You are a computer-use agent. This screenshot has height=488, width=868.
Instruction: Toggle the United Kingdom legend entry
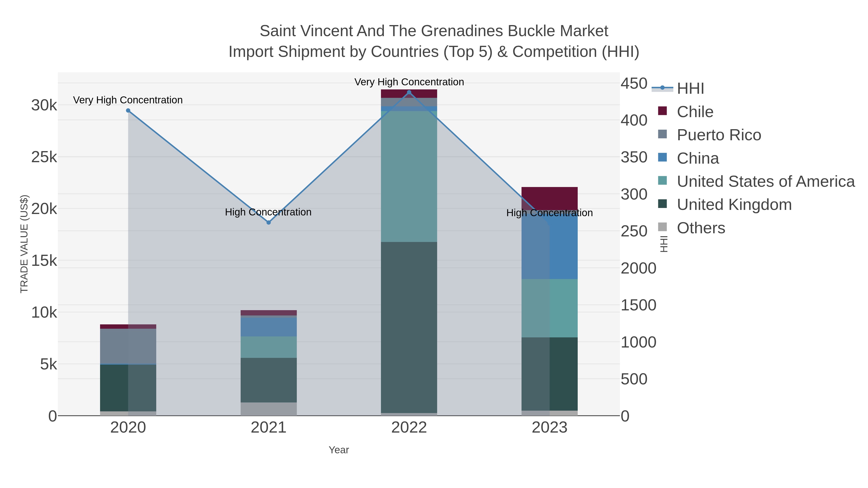coord(725,204)
